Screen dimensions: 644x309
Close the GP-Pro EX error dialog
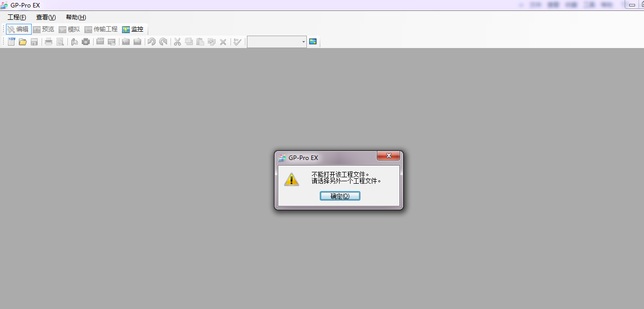[x=388, y=156]
